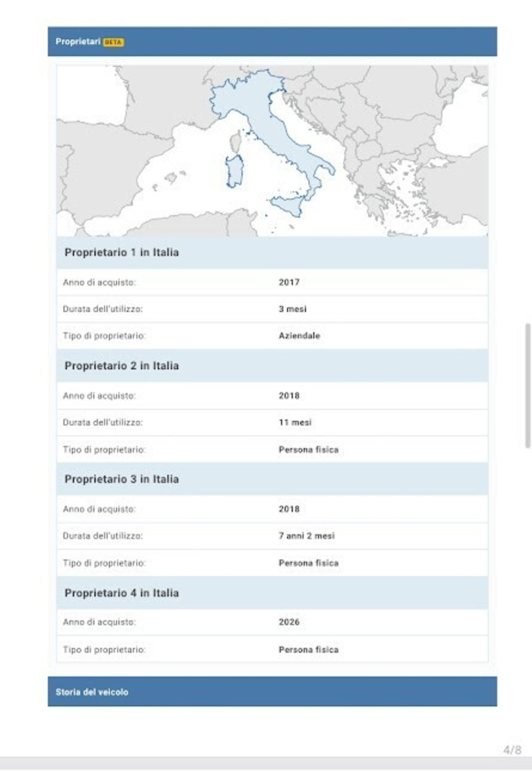
Task: Click Durata dell'utilizzo label under Proprietario 3
Action: tap(103, 536)
